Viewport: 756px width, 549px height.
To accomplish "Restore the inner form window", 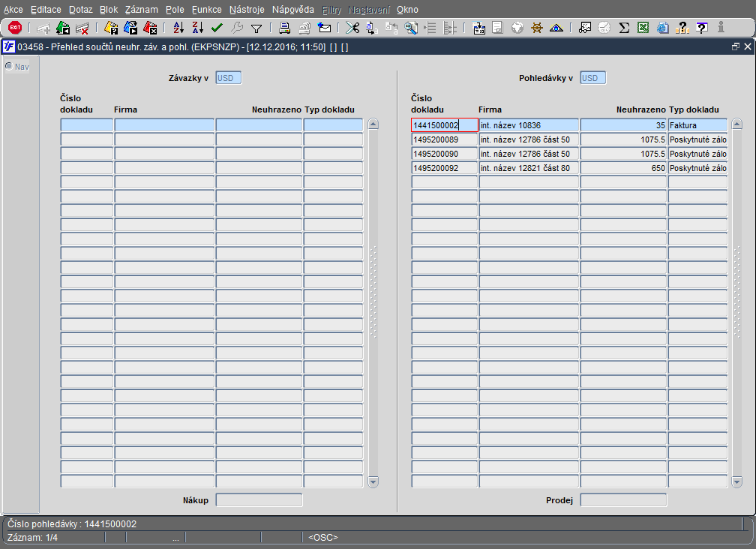I will click(x=735, y=46).
